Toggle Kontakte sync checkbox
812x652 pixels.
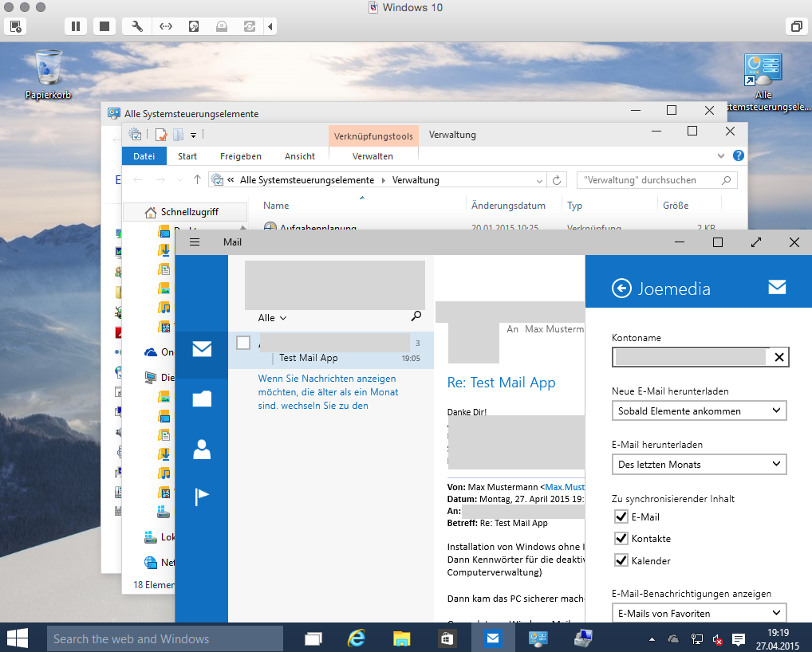(621, 538)
